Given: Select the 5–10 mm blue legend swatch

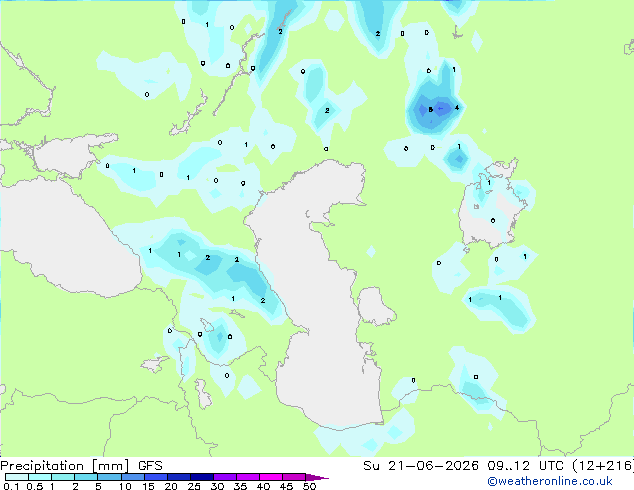Looking at the screenshot, I should tap(109, 477).
